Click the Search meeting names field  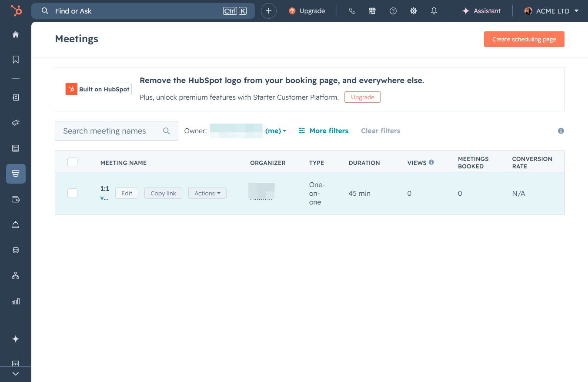pos(117,131)
